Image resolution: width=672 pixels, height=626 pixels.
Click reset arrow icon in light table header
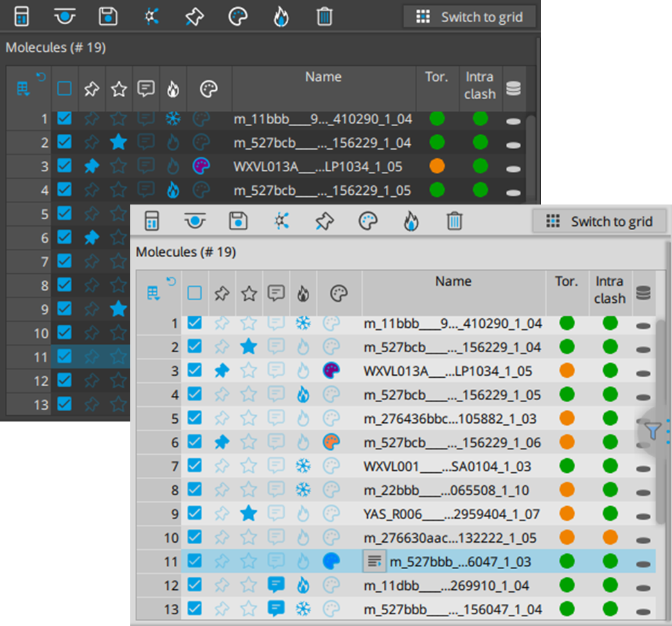[171, 281]
